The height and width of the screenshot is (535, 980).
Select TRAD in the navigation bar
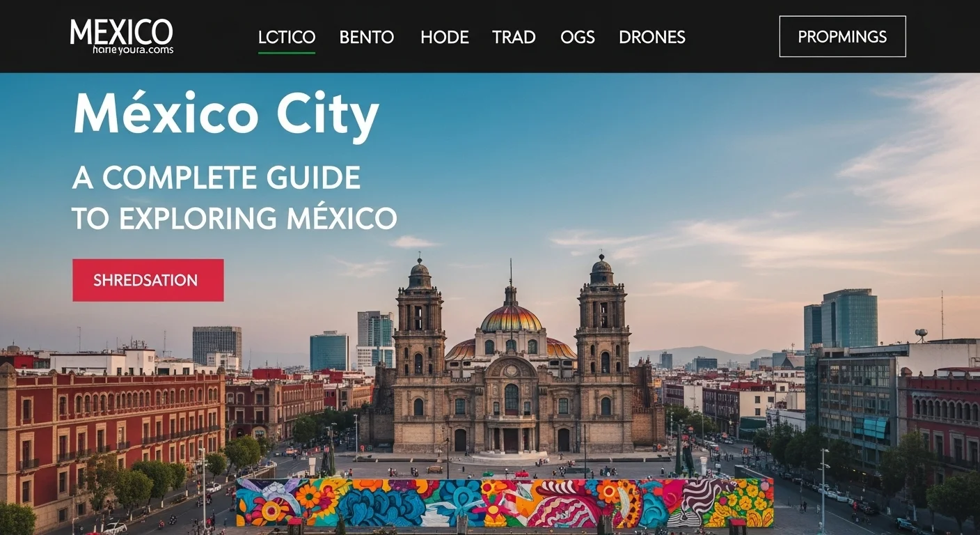point(514,38)
